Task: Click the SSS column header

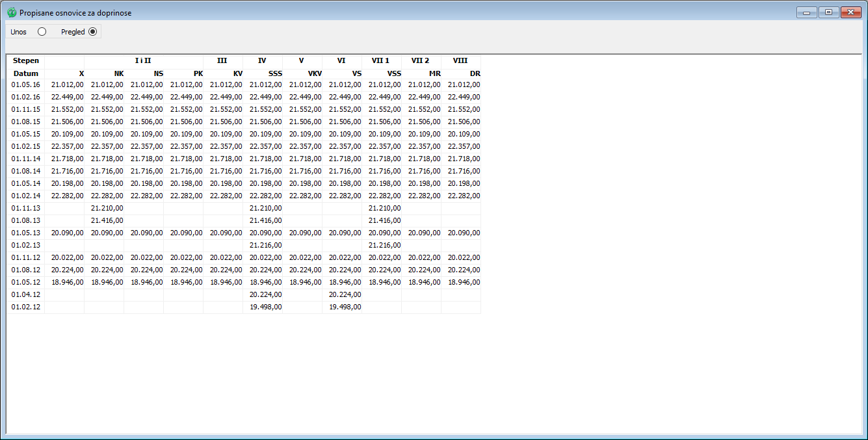Action: tap(262, 73)
